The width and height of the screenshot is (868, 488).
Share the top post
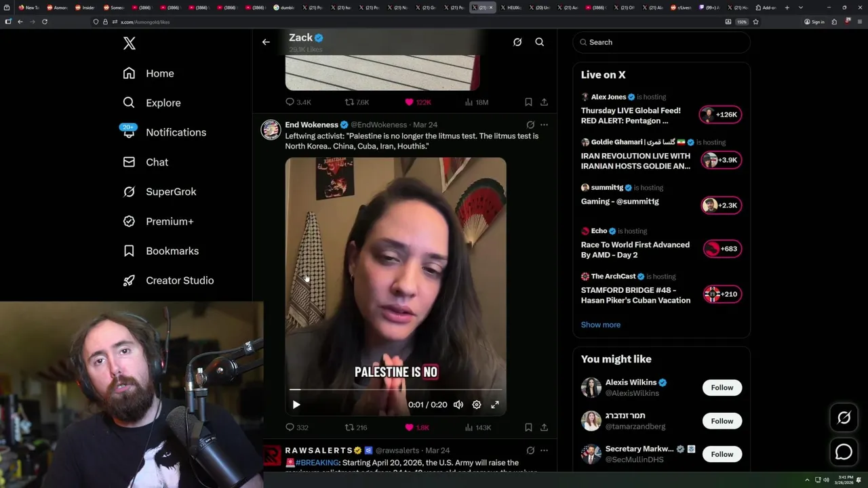coord(544,102)
